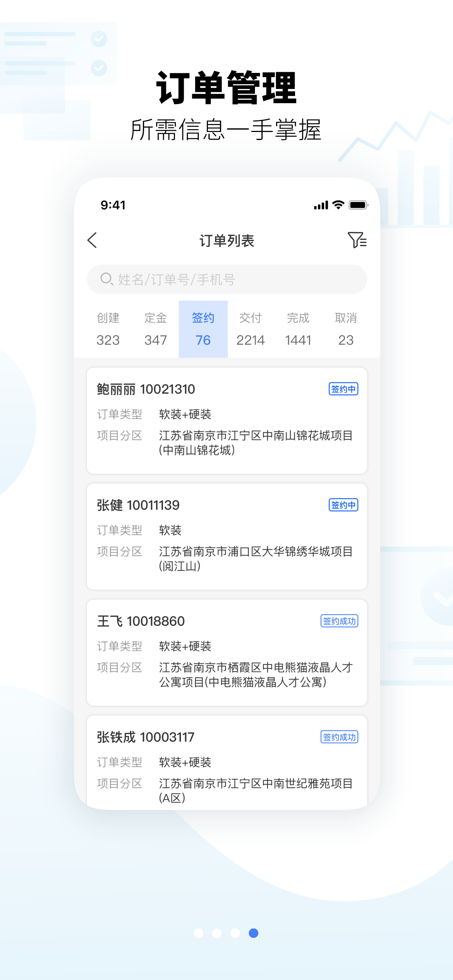Tap 签约中 badge on 鲍丽丽 order
The width and height of the screenshot is (453, 980).
[x=343, y=389]
